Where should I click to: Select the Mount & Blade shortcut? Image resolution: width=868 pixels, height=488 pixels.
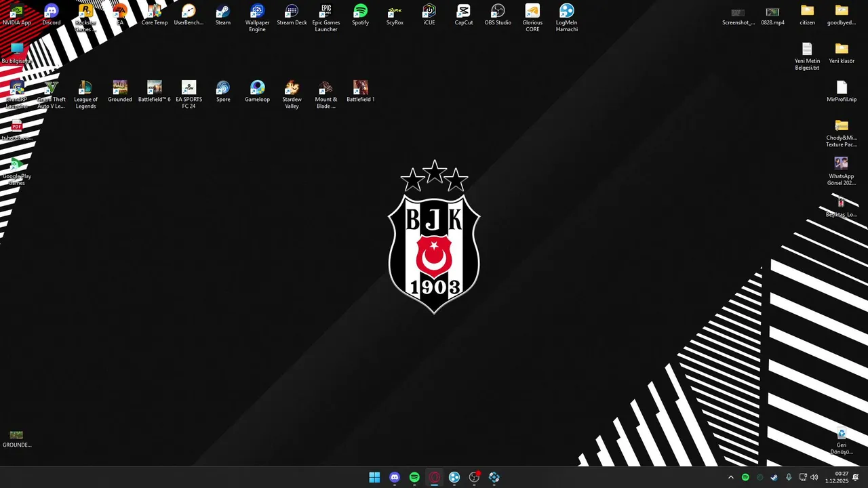pos(326,95)
